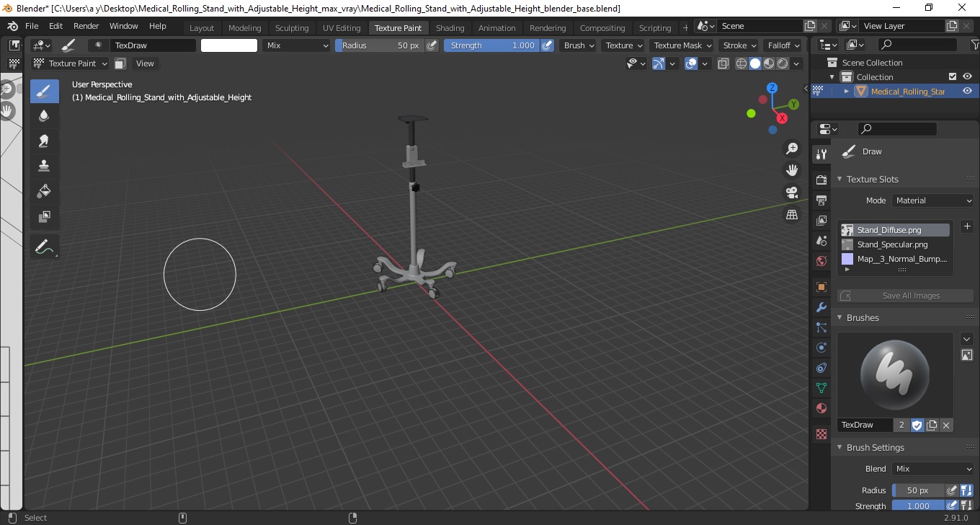980x525 pixels.
Task: Toggle brush fake user shield
Action: pyautogui.click(x=917, y=425)
